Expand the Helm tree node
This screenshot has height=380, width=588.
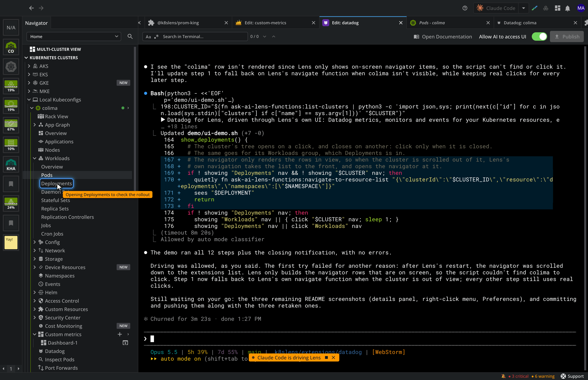click(35, 292)
